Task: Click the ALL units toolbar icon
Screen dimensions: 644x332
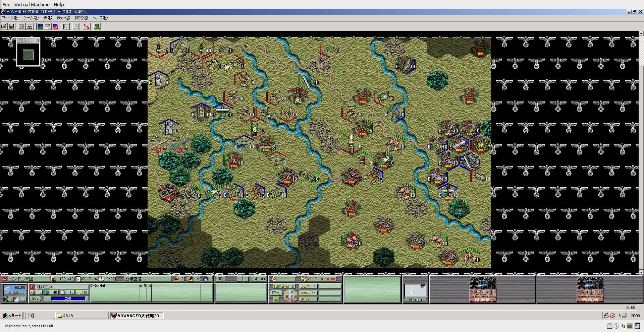Action: pyautogui.click(x=76, y=26)
